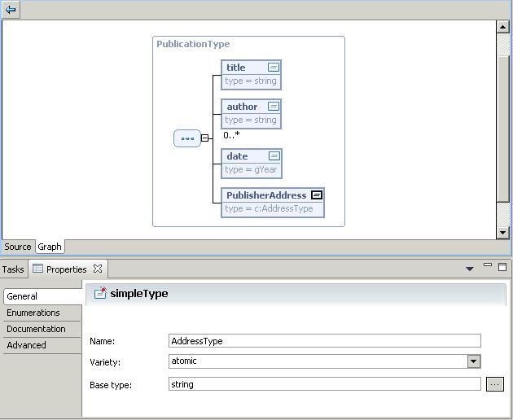Click the date element icon
Image resolution: width=513 pixels, height=420 pixels.
274,156
